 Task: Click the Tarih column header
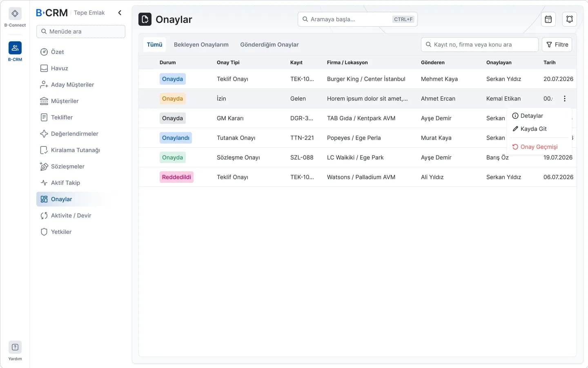tap(550, 63)
